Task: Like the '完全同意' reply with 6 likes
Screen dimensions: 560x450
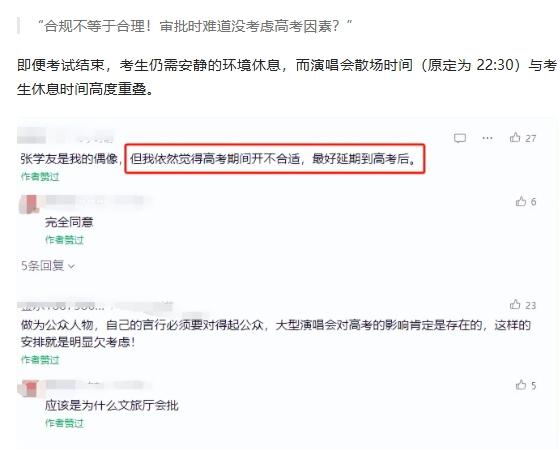Action: (521, 201)
